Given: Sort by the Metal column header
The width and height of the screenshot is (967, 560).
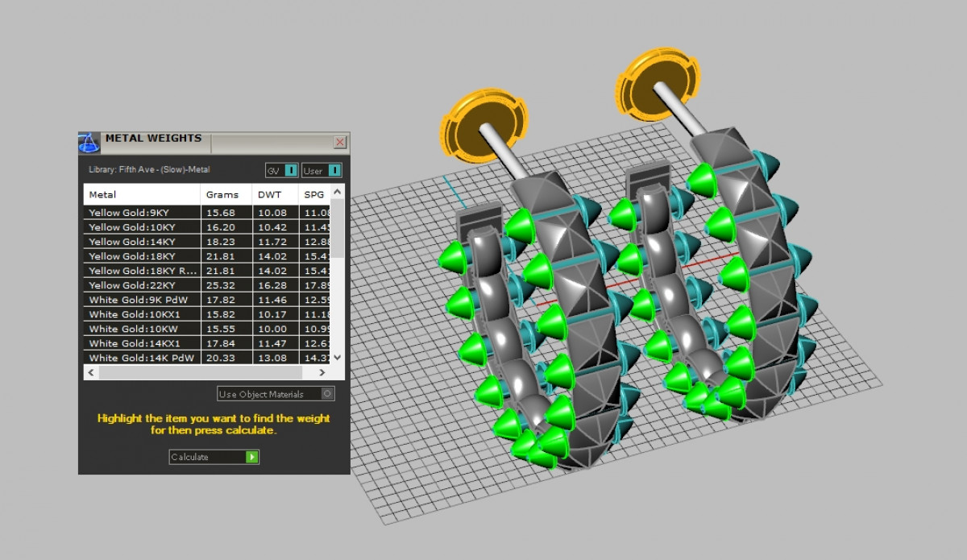Looking at the screenshot, I should click(142, 194).
